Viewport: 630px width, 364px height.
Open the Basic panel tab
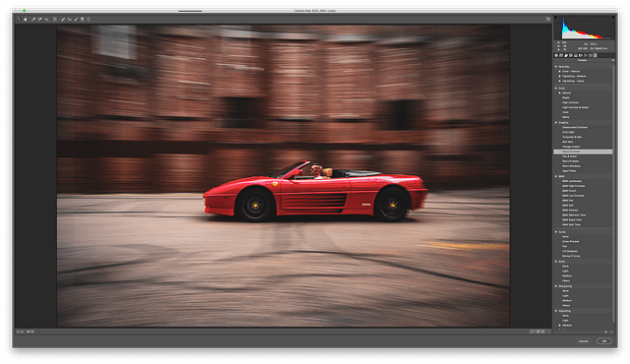(x=556, y=55)
